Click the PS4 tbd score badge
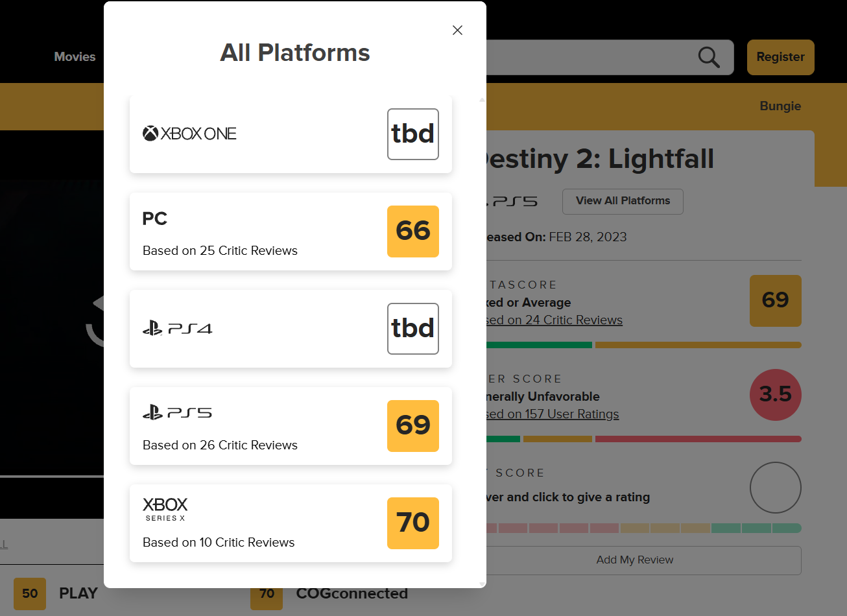 click(x=413, y=329)
